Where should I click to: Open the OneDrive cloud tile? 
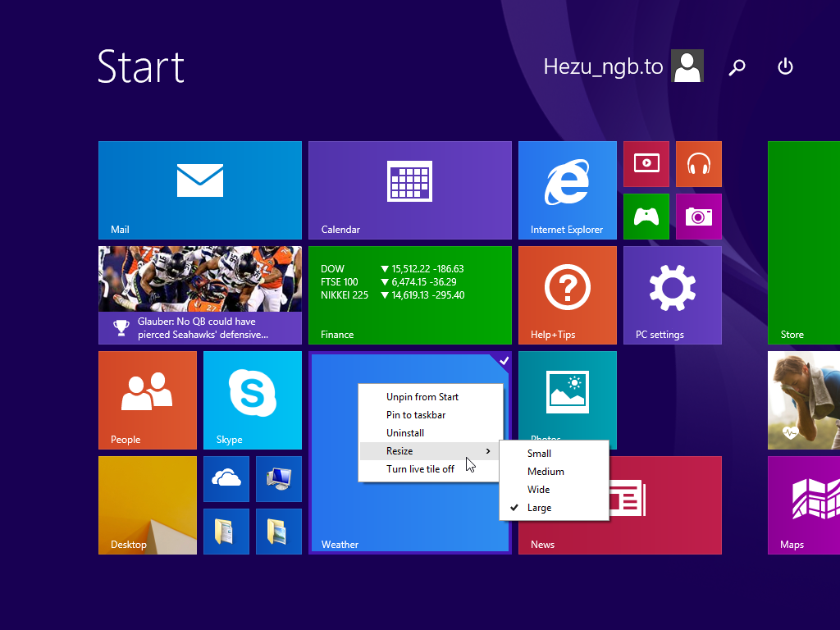226,478
